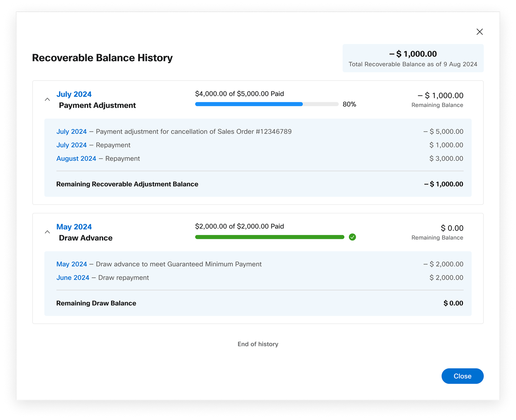Select the $ 2,000.00 June repayment amount
The width and height of the screenshot is (516, 420).
446,277
